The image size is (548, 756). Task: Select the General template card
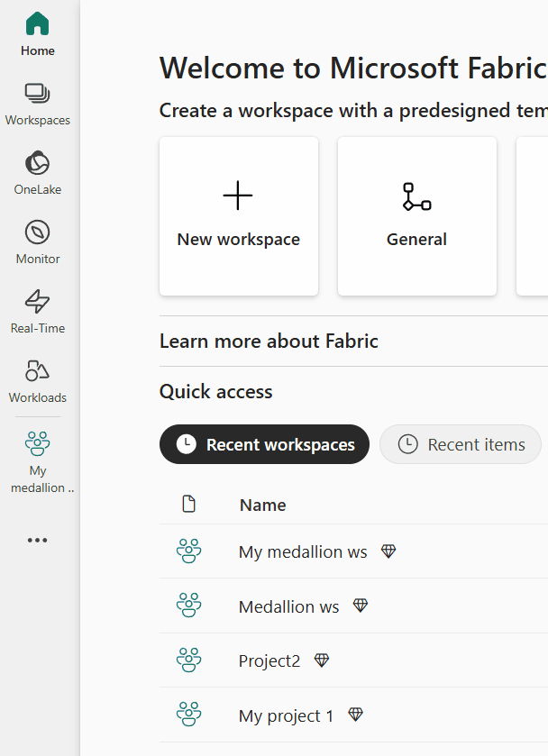[x=416, y=216]
